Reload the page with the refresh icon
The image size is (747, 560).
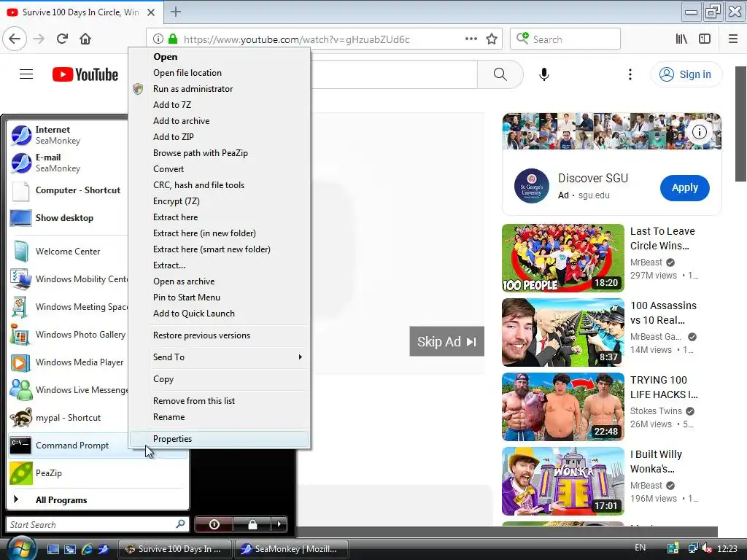click(x=62, y=39)
